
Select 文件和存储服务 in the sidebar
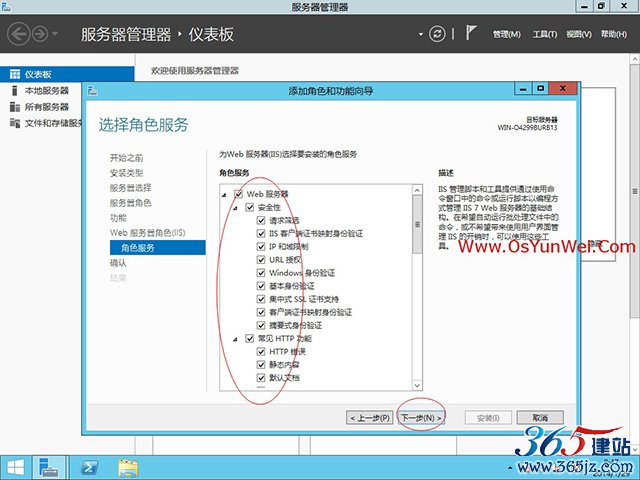pos(53,123)
